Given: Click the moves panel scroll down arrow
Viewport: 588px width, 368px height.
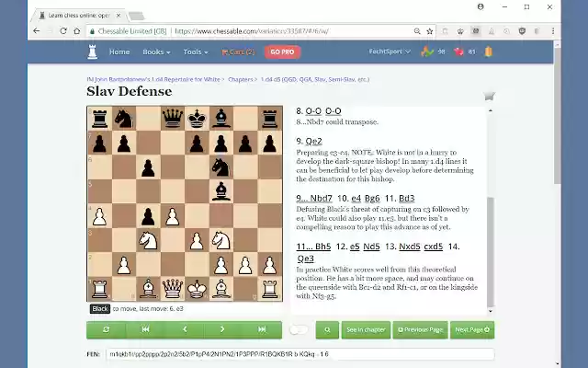Looking at the screenshot, I should (491, 311).
